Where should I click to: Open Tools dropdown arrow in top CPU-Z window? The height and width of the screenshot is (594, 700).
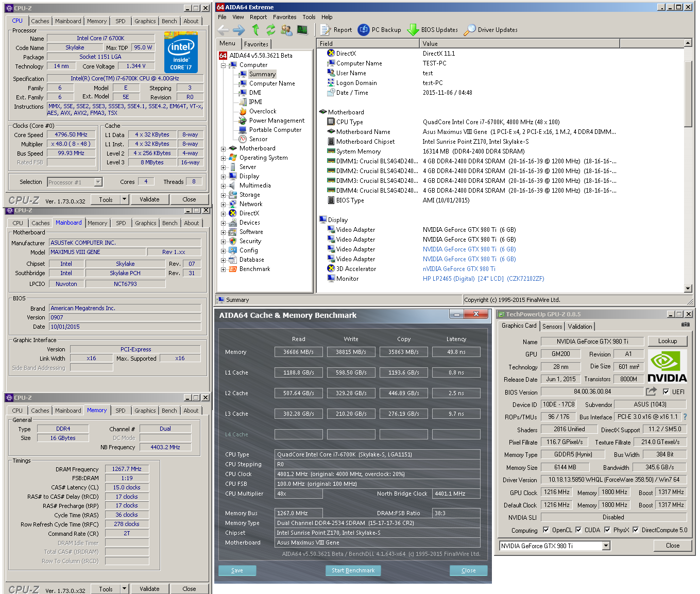pos(124,199)
